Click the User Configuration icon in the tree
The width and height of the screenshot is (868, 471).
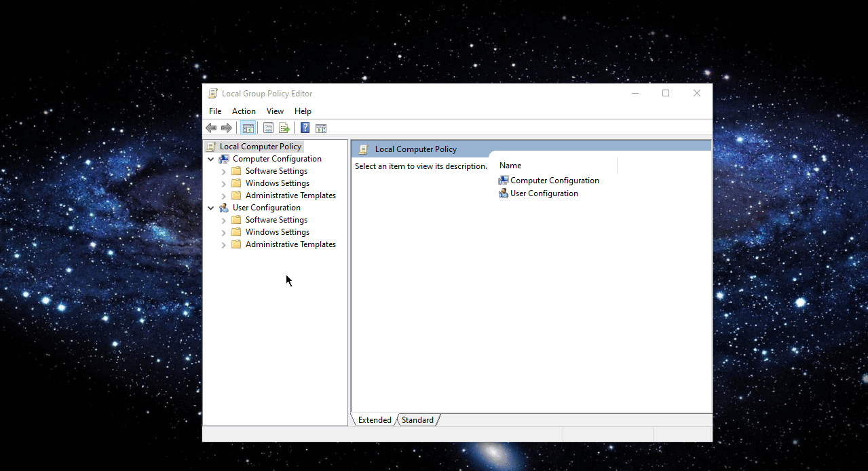224,208
